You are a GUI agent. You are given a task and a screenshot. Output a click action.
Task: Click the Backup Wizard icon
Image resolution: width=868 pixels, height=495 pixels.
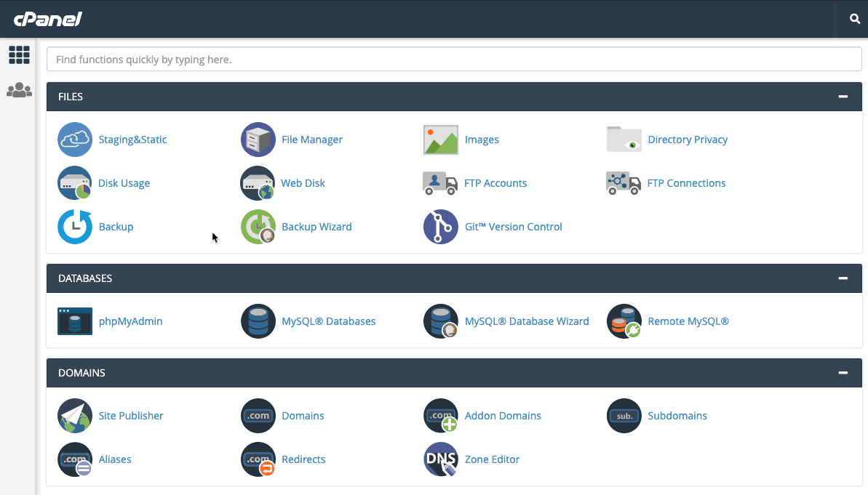[x=258, y=227]
